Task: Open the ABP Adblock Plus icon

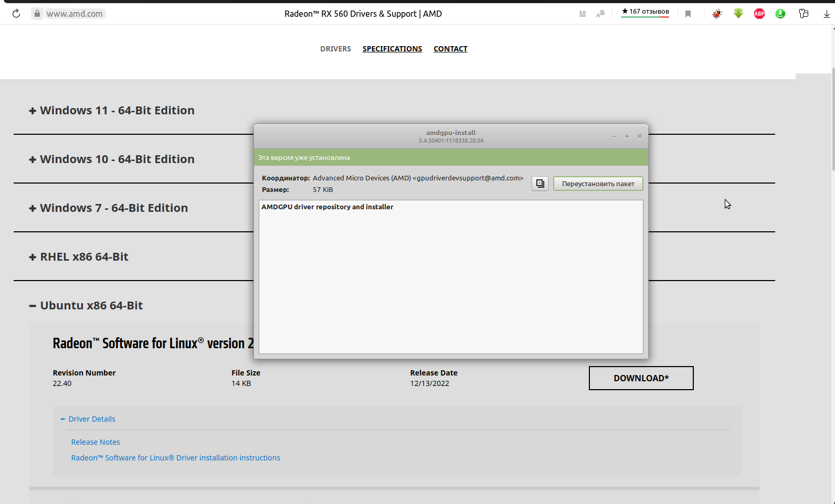Action: click(759, 14)
